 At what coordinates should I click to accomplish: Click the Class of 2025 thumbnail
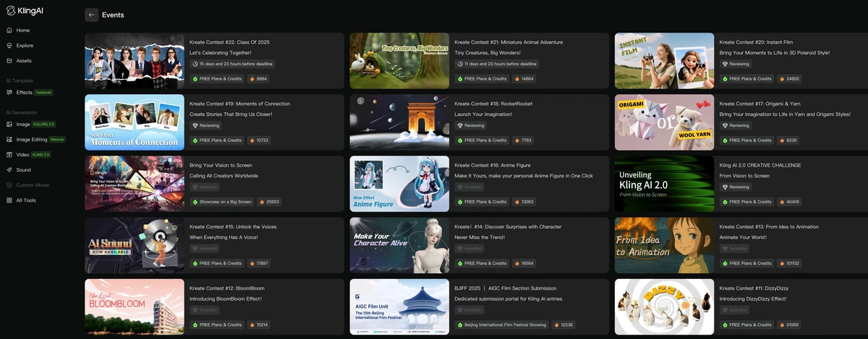[135, 61]
